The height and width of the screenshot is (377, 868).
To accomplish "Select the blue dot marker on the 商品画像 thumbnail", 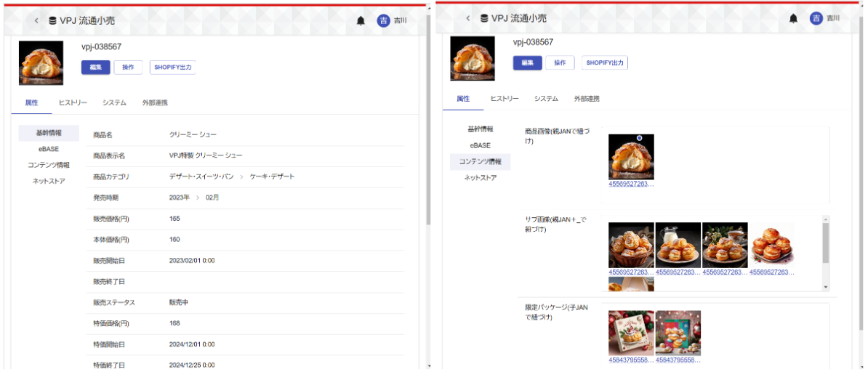I will pyautogui.click(x=638, y=137).
